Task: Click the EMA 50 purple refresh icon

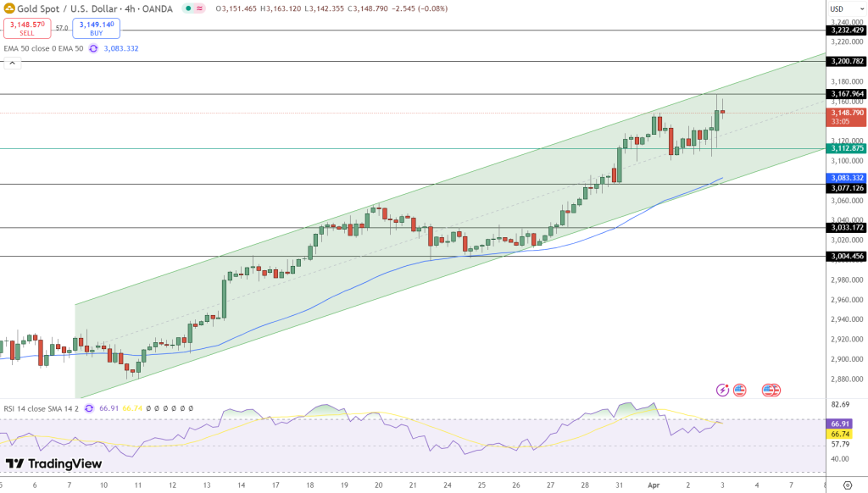Action: click(x=93, y=48)
